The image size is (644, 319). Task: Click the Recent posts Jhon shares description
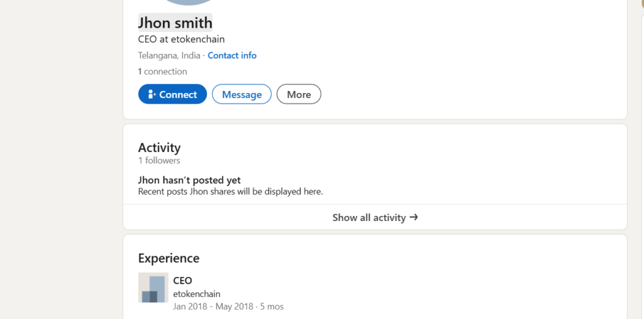click(x=230, y=191)
